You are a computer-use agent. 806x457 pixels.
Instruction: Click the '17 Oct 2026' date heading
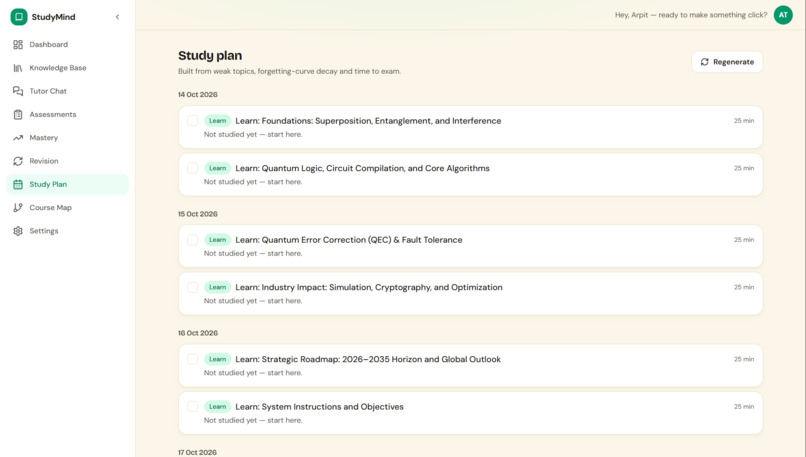point(197,452)
